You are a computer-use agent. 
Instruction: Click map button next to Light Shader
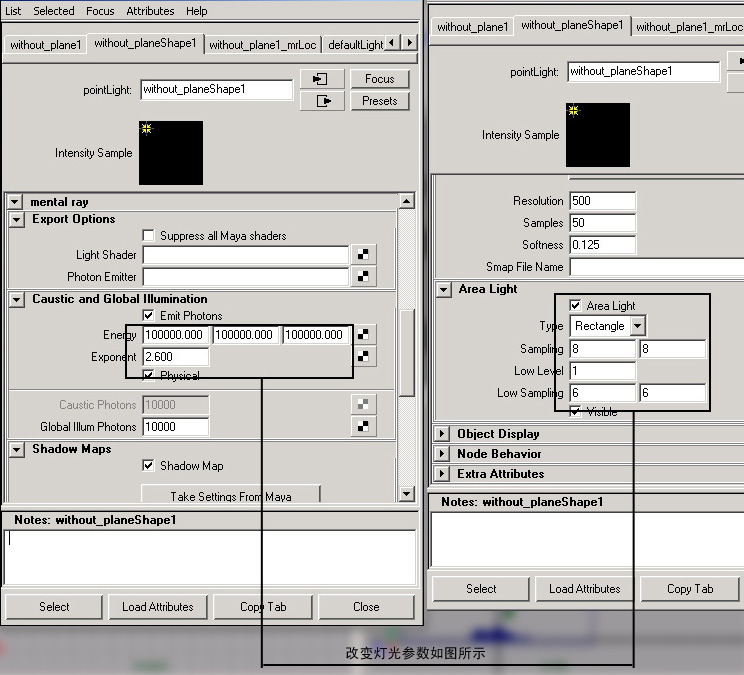click(363, 255)
